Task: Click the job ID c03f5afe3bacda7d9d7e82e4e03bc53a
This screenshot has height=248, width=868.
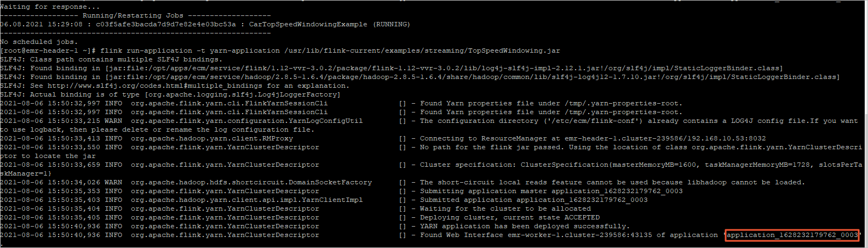Action: pos(165,24)
